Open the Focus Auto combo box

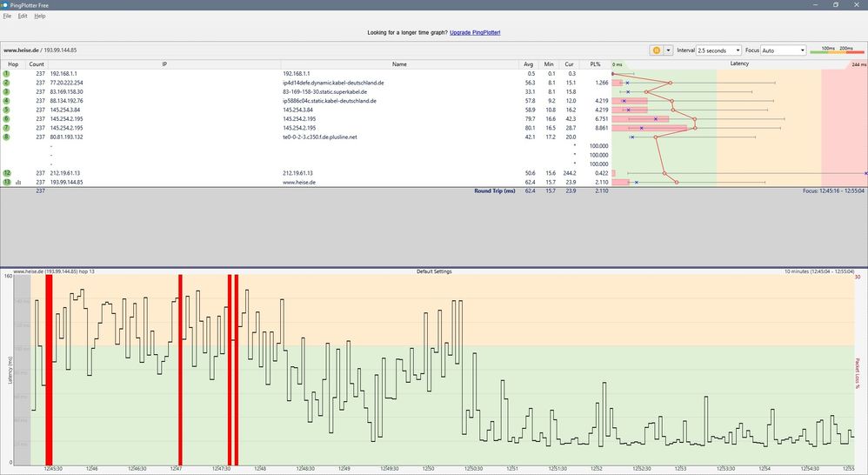click(784, 50)
